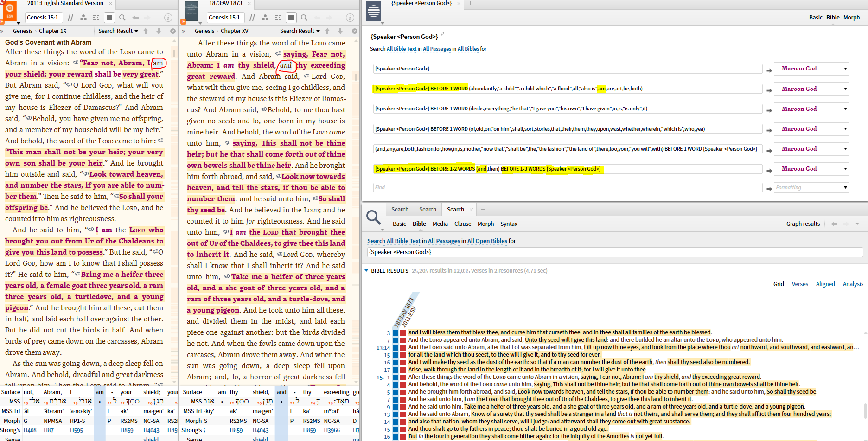Select Media search type

(440, 224)
